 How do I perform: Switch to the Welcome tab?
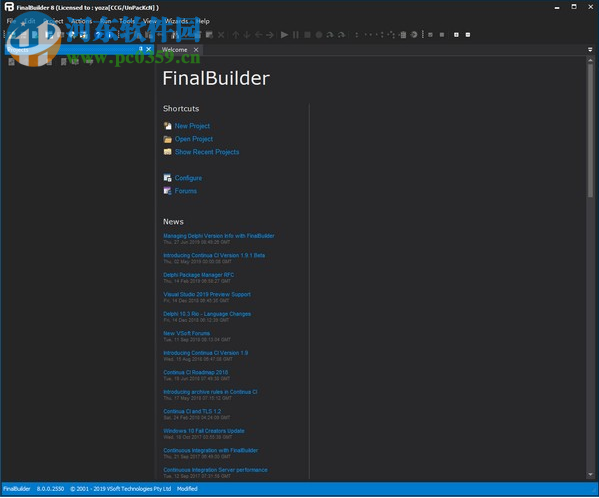coord(175,50)
